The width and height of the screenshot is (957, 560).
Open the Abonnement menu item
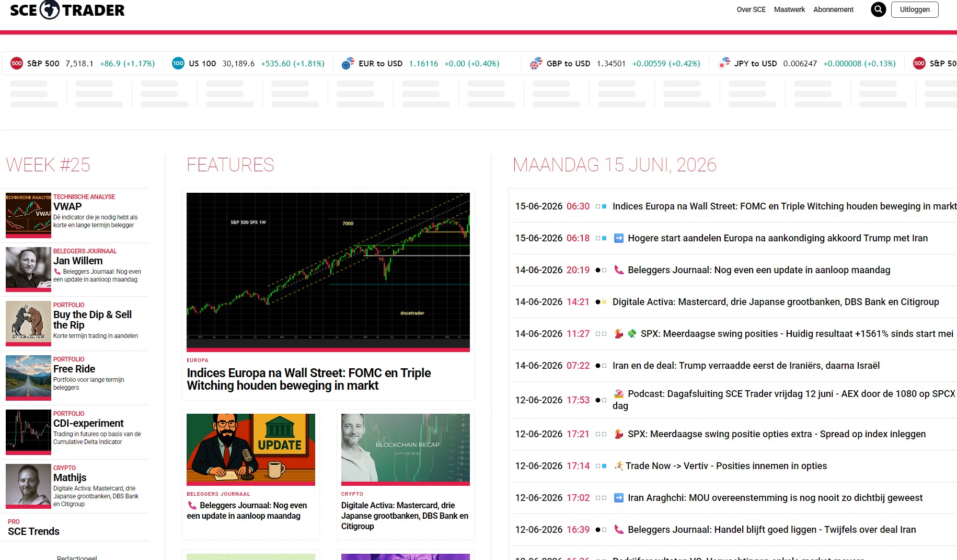(x=833, y=9)
